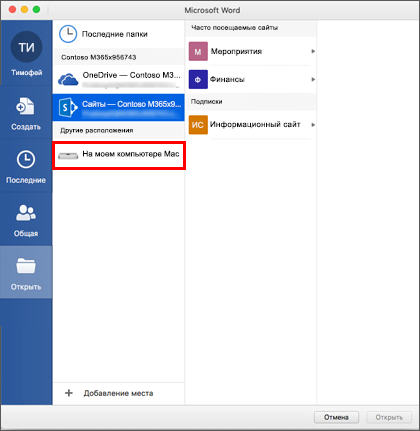
Task: Click Подписки header
Action: [x=206, y=101]
